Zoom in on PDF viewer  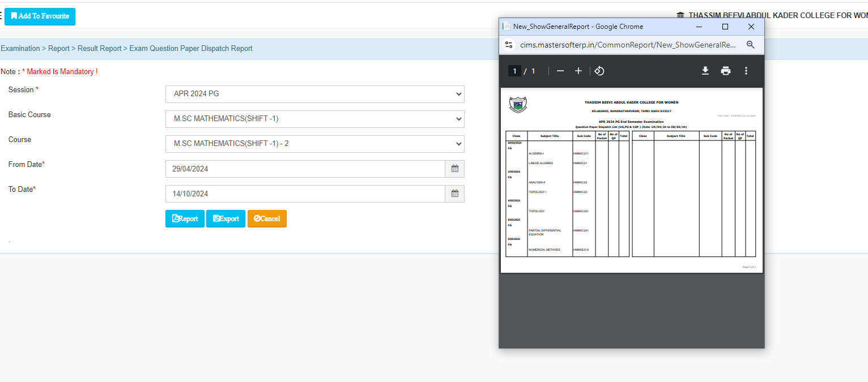tap(578, 71)
